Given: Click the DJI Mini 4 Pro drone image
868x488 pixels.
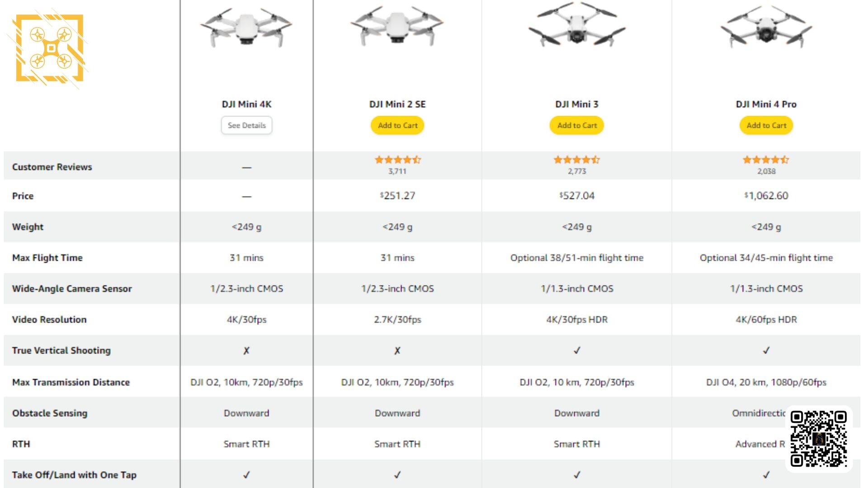Looking at the screenshot, I should tap(766, 27).
